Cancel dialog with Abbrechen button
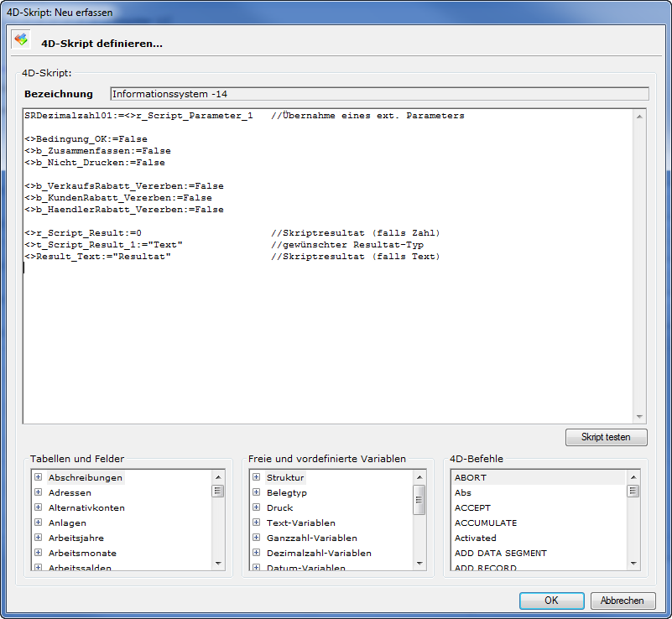This screenshot has width=672, height=619. tap(623, 601)
